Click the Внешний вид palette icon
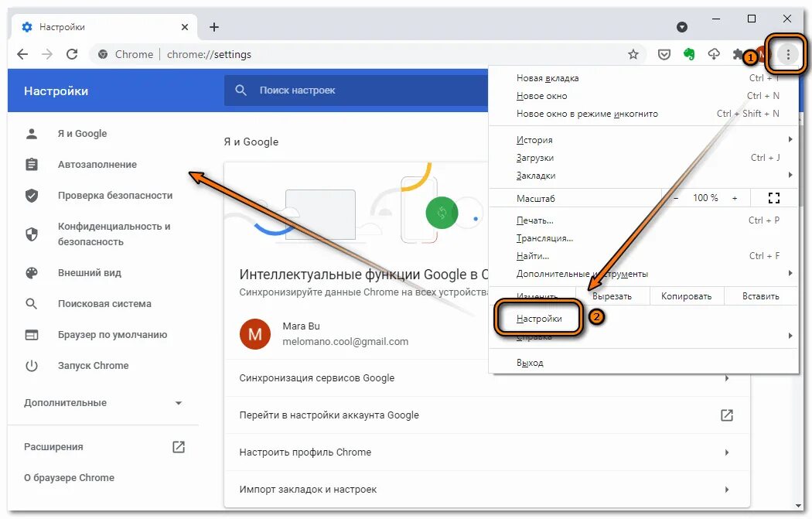 pyautogui.click(x=32, y=273)
